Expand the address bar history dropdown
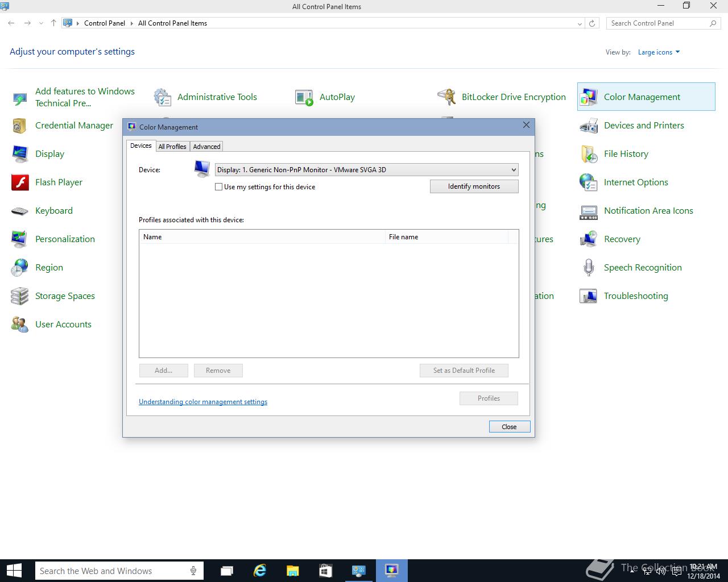728x582 pixels. tap(580, 23)
